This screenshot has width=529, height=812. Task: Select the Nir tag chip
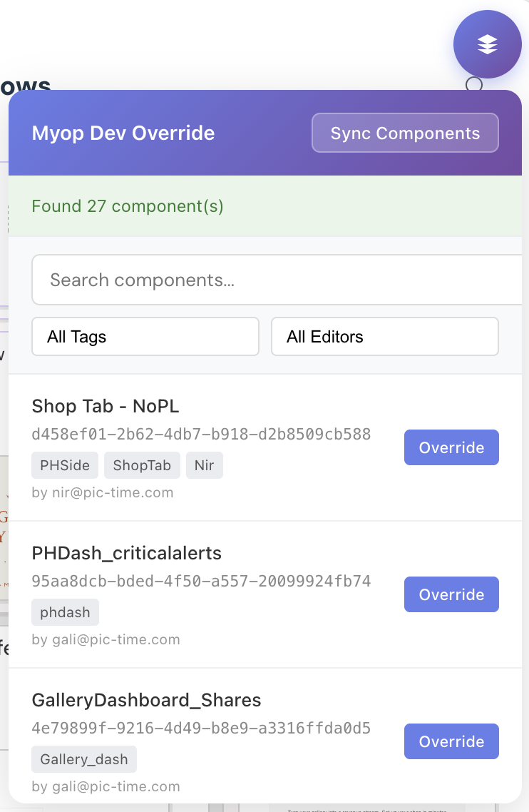(x=205, y=465)
